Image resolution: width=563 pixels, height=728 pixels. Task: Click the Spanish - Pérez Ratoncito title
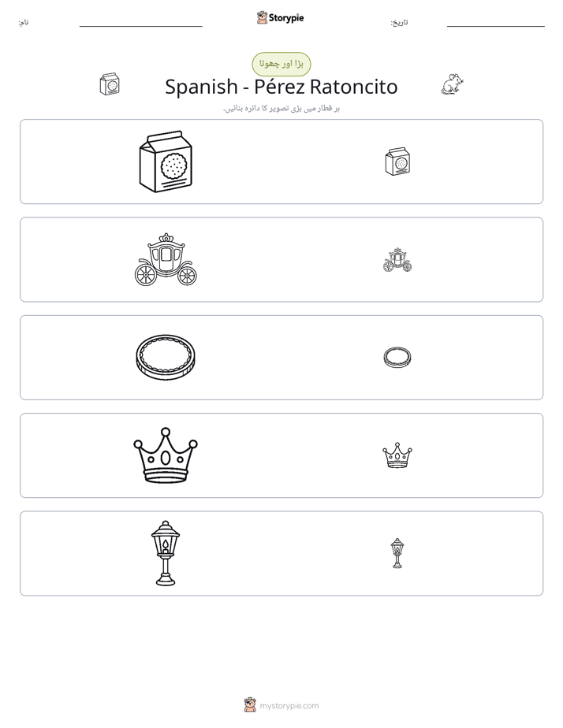tap(281, 87)
